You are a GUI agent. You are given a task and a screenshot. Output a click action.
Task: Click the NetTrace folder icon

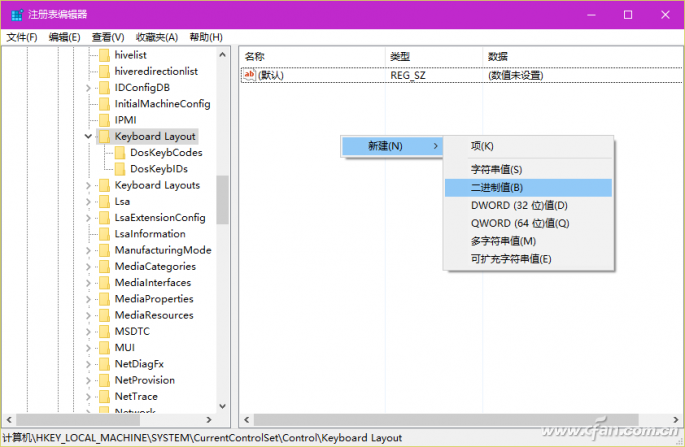point(104,396)
